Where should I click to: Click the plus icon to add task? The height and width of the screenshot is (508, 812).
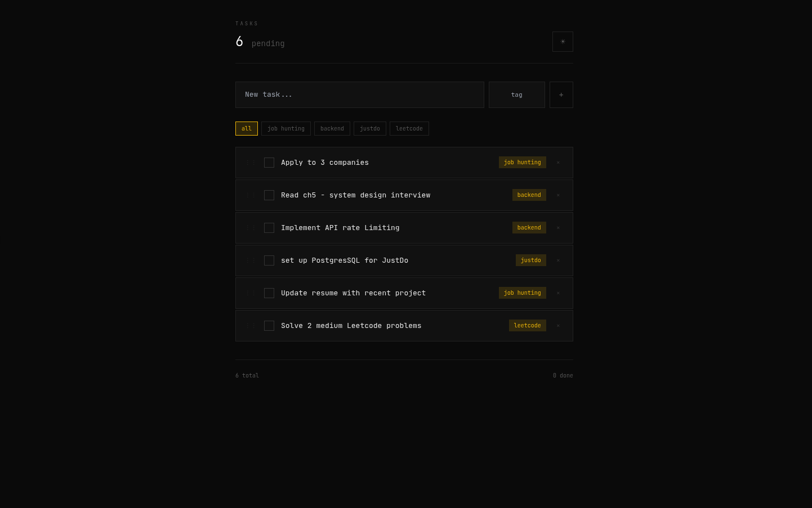pyautogui.click(x=561, y=95)
